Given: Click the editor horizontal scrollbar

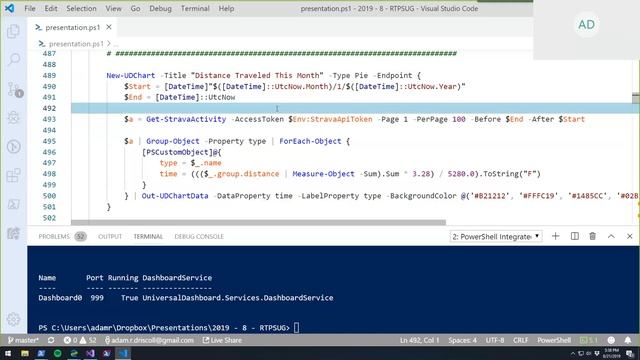Looking at the screenshot, I should click(258, 222).
